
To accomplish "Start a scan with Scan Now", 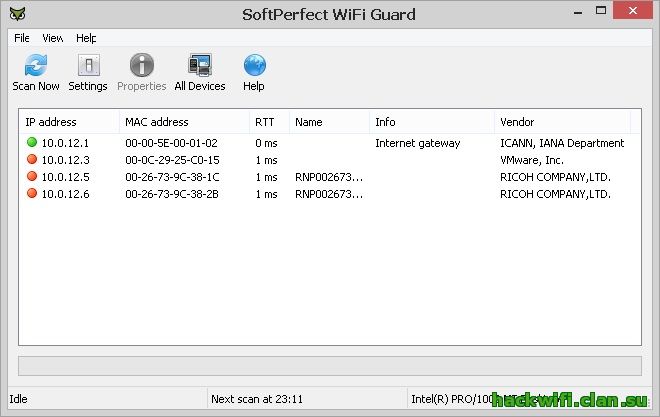I will tap(36, 72).
